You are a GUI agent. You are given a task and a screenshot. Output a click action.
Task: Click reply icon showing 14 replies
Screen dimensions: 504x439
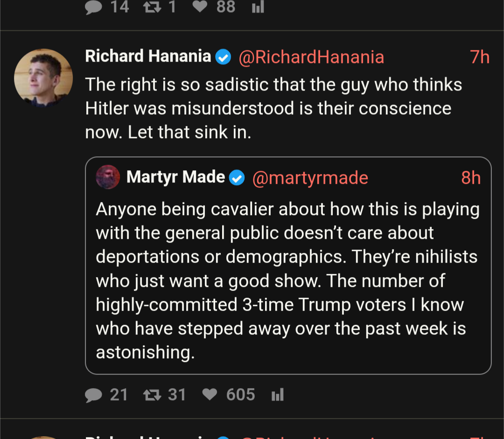(x=94, y=7)
